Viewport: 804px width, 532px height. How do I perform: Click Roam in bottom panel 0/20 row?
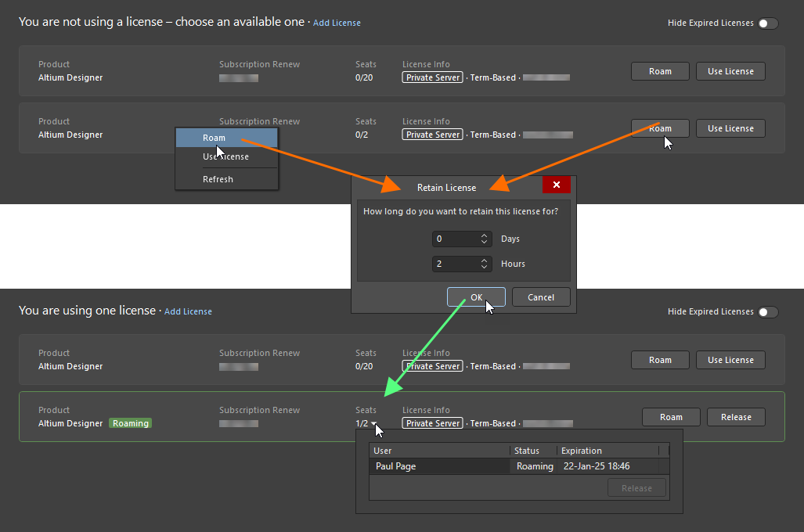tap(660, 360)
